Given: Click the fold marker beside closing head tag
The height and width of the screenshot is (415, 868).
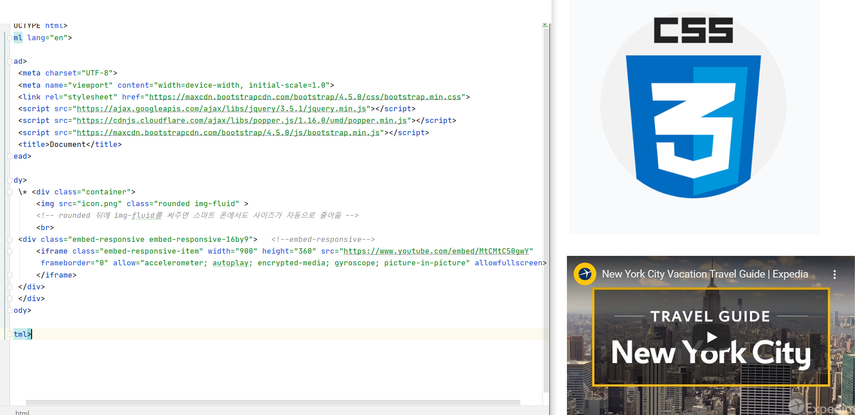Looking at the screenshot, I should [9, 156].
